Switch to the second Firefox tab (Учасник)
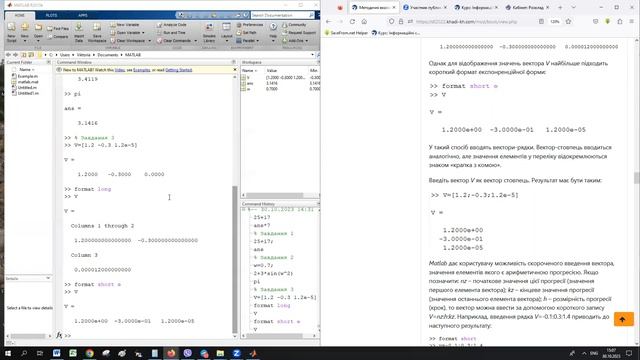 pos(424,7)
